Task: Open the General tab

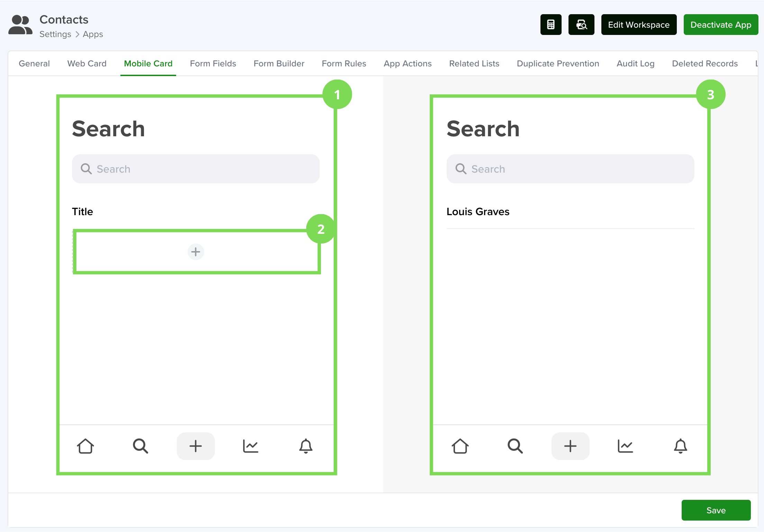Action: (x=34, y=64)
